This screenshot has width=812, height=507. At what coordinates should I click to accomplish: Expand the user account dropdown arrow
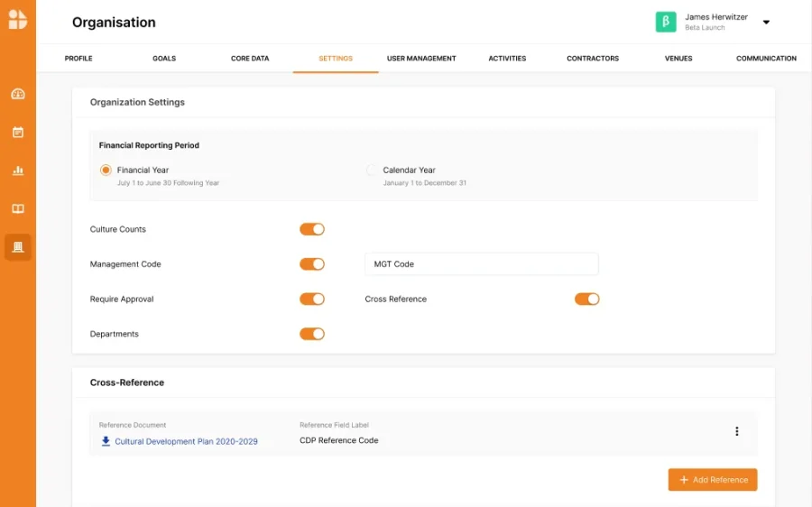tap(766, 23)
